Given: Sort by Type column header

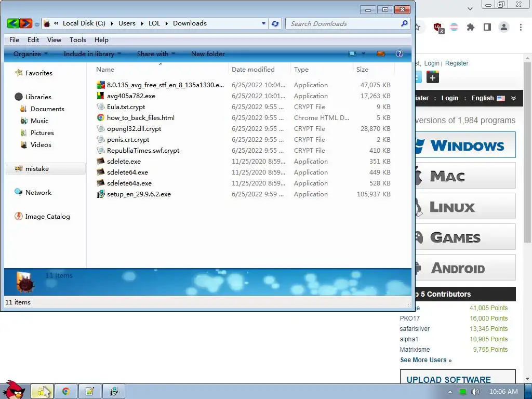Looking at the screenshot, I should point(301,69).
